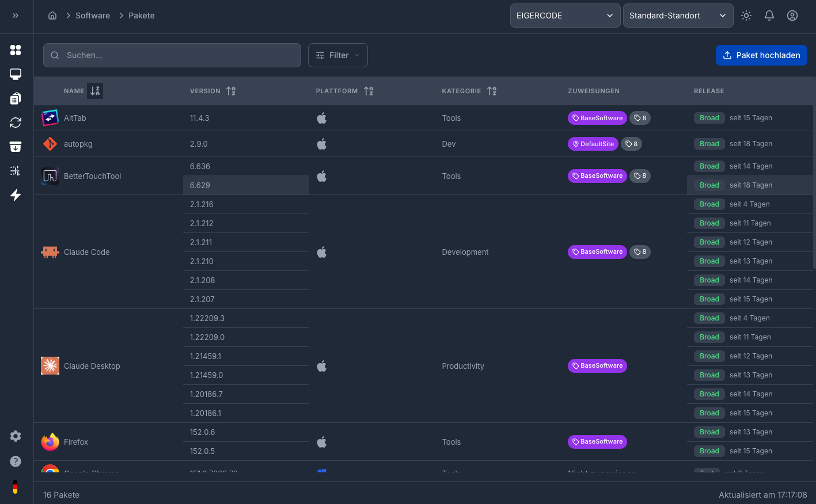Open the Filter dropdown
This screenshot has width=816, height=504.
[x=338, y=55]
